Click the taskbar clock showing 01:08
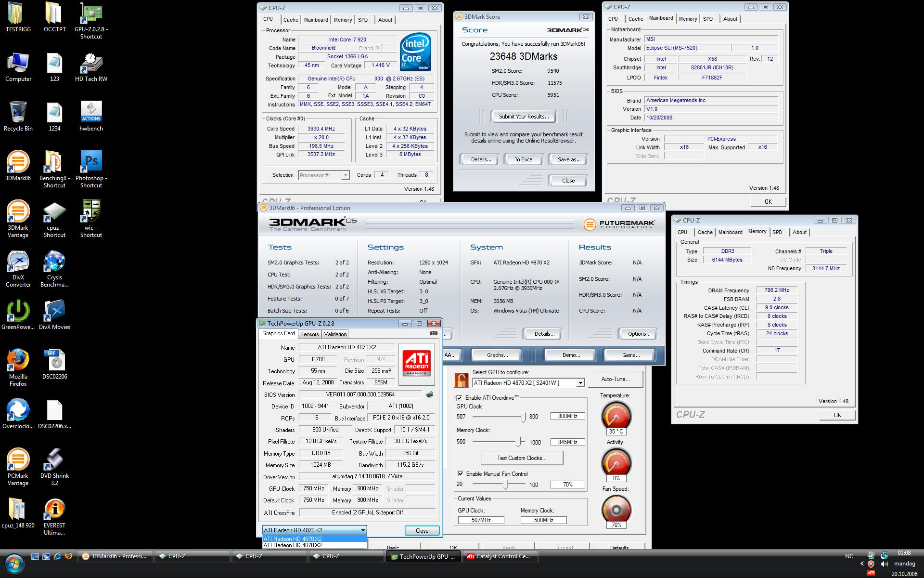This screenshot has width=924, height=578. pyautogui.click(x=904, y=553)
